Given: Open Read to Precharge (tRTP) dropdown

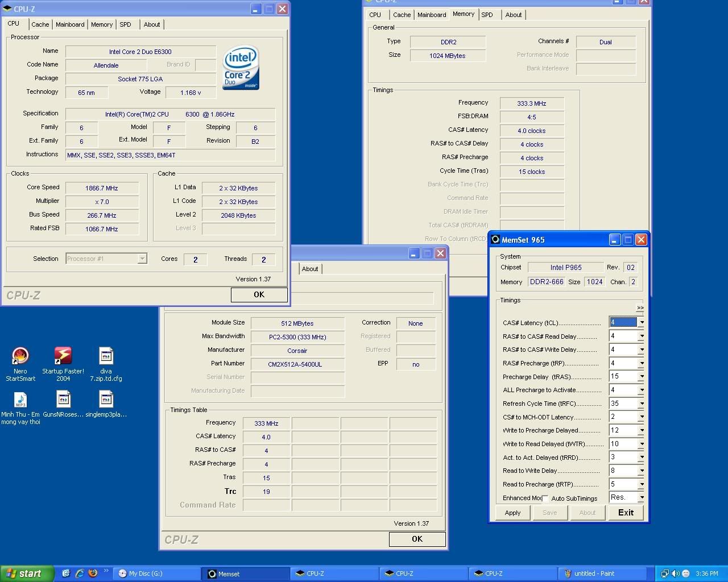Looking at the screenshot, I should [x=642, y=484].
